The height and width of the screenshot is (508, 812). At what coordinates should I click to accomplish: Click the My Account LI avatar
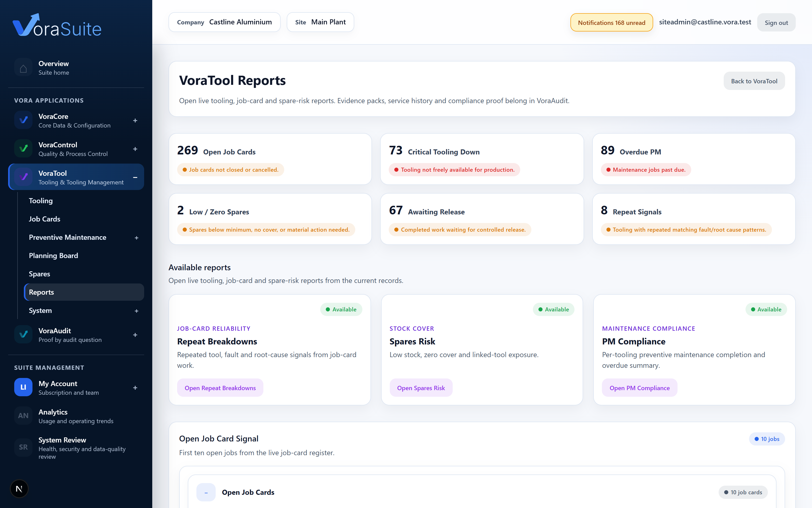pyautogui.click(x=23, y=387)
